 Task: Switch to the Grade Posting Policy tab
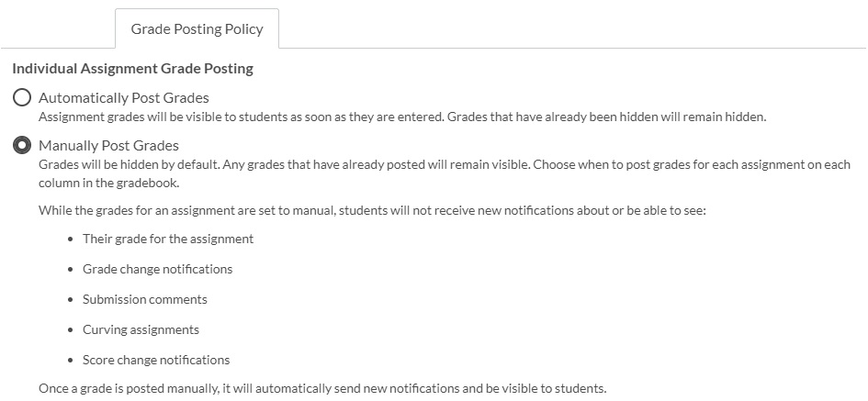197,29
